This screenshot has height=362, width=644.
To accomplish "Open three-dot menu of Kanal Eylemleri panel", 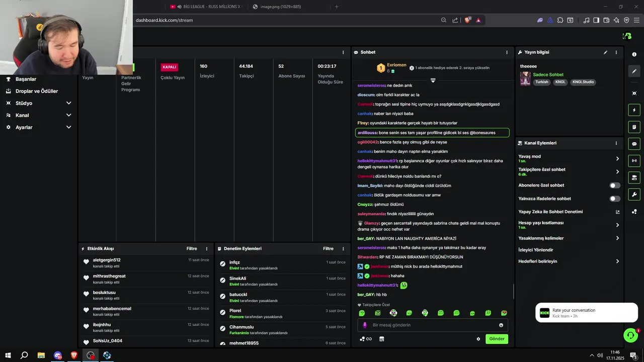I will [616, 143].
